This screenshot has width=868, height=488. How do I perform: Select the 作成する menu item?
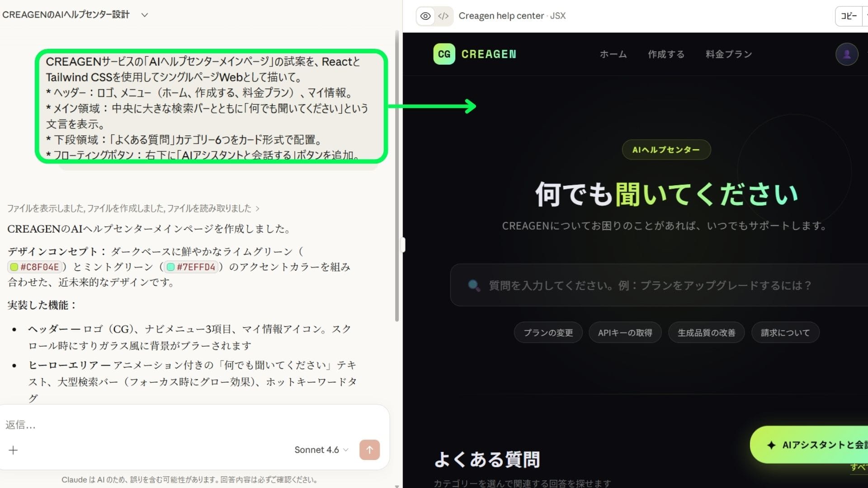tap(666, 54)
